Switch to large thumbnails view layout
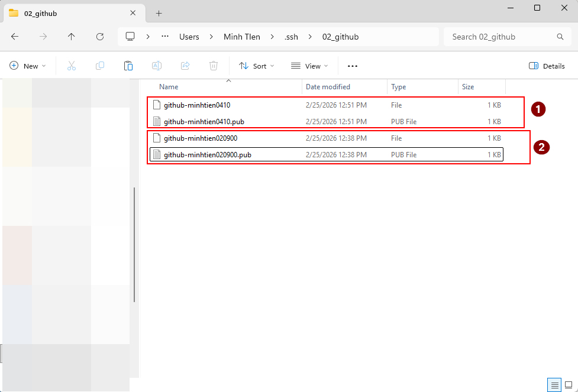 [x=569, y=385]
